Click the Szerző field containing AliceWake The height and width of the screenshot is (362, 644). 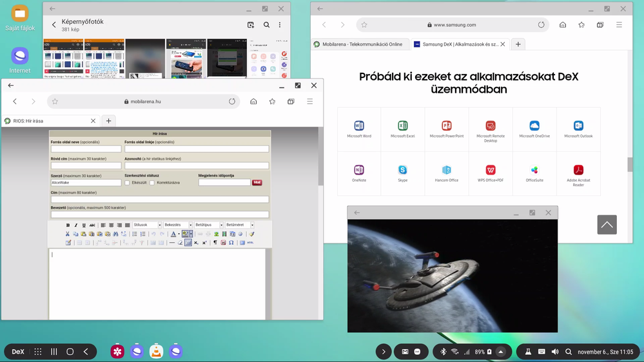click(86, 183)
